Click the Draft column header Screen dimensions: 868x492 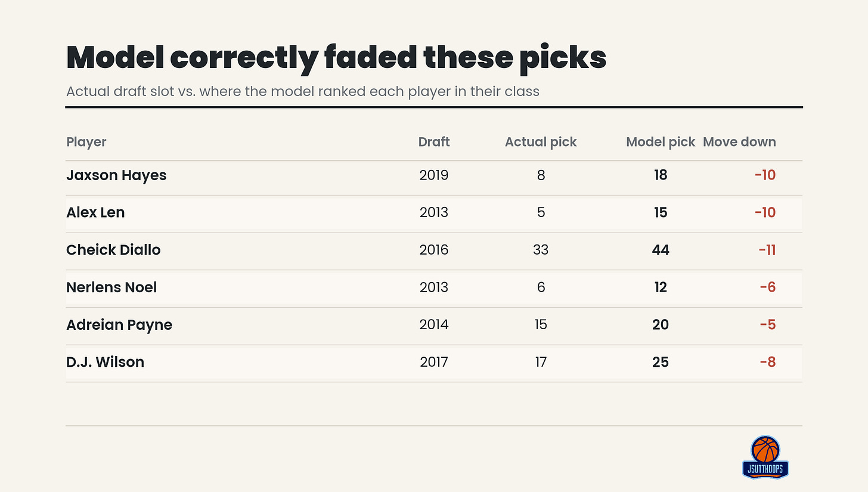(434, 142)
